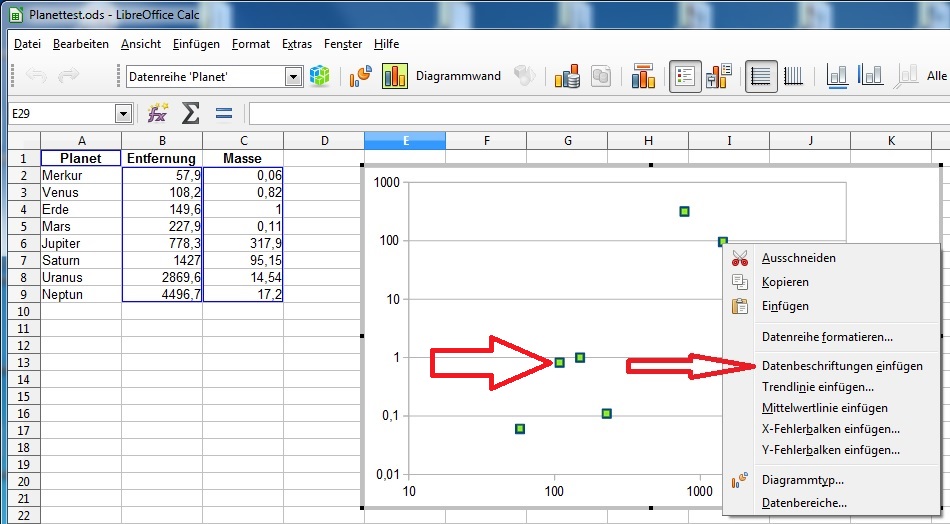Click the scissors icon next to Ausschneiden
This screenshot has height=524, width=950.
tap(740, 258)
